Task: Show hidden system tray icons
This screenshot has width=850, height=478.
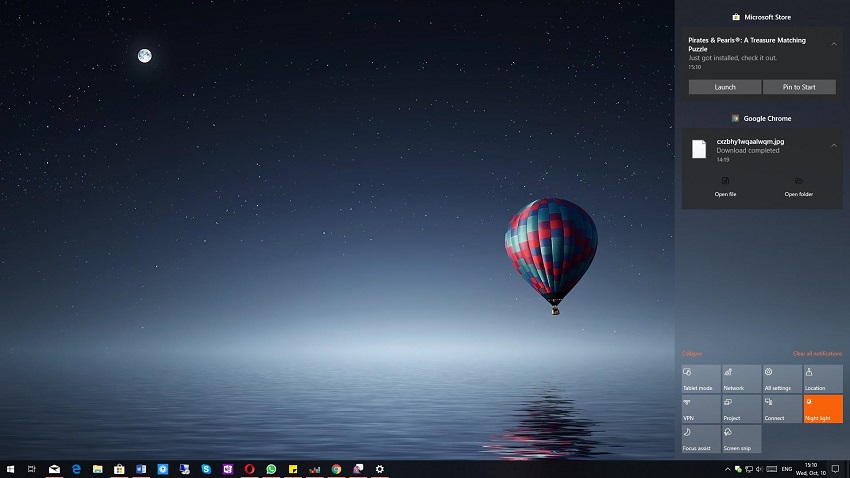Action: tap(727, 469)
